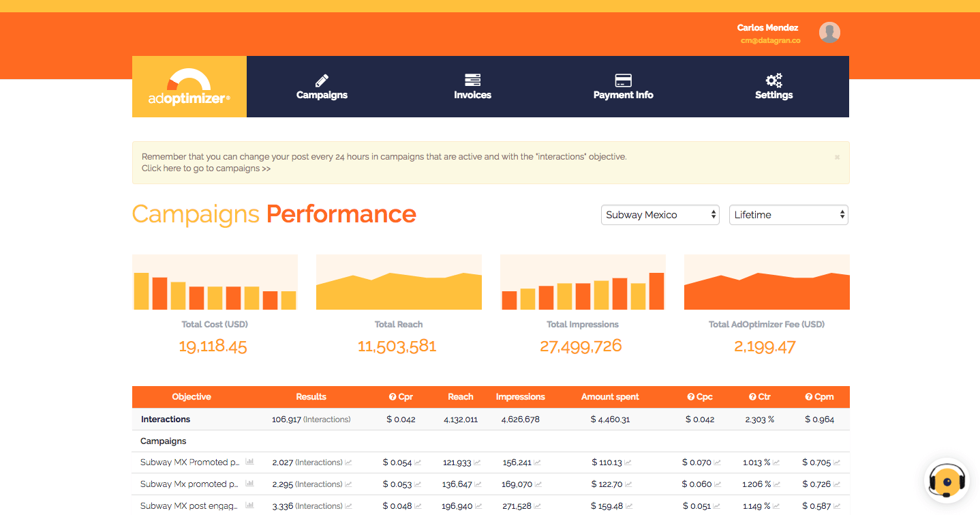Open the support chat headset icon

(947, 480)
